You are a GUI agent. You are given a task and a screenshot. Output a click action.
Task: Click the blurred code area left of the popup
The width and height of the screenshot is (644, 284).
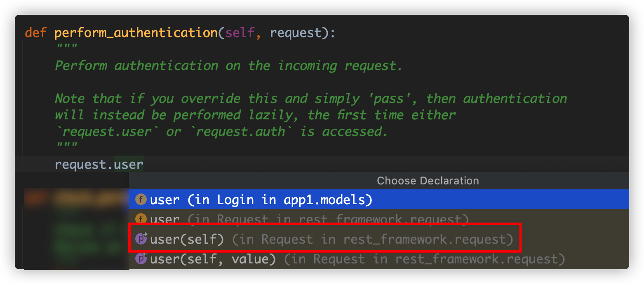pyautogui.click(x=76, y=228)
